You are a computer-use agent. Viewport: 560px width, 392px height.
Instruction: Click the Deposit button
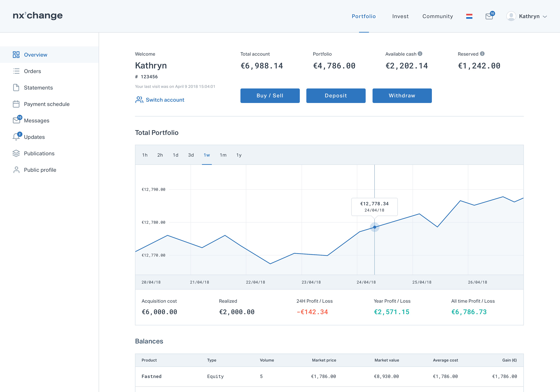336,96
